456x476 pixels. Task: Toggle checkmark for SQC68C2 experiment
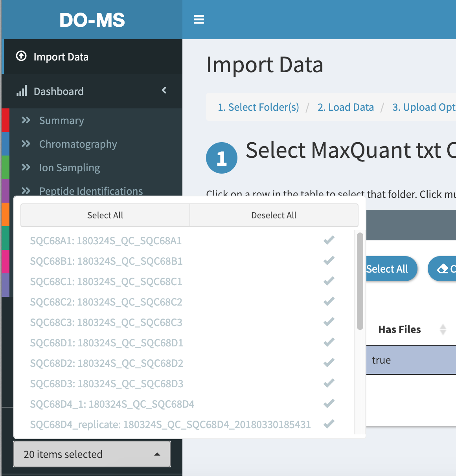click(x=329, y=301)
